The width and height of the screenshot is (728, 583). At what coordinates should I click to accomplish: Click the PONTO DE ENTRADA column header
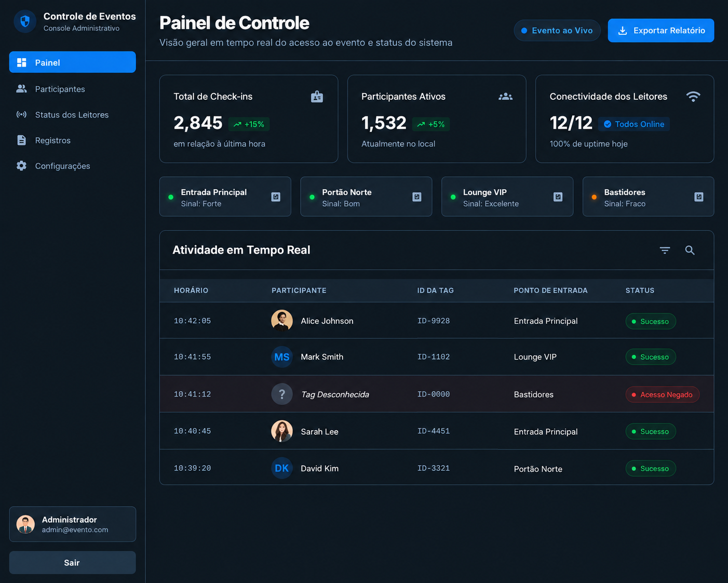click(x=551, y=290)
